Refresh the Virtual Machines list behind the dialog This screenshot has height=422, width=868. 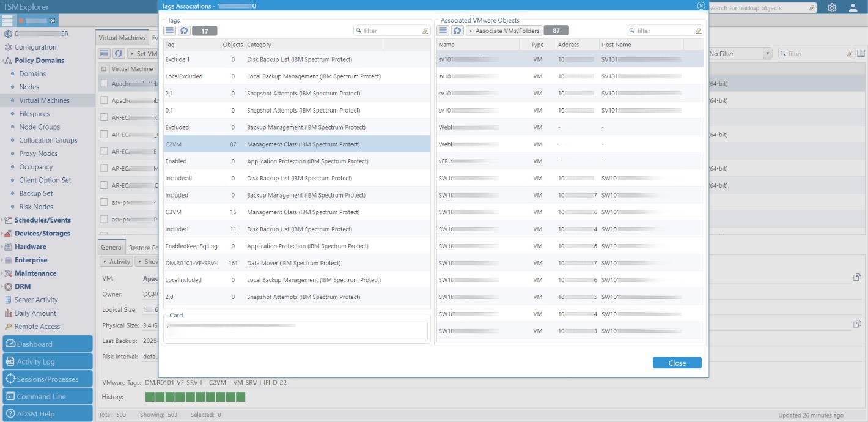(x=119, y=54)
